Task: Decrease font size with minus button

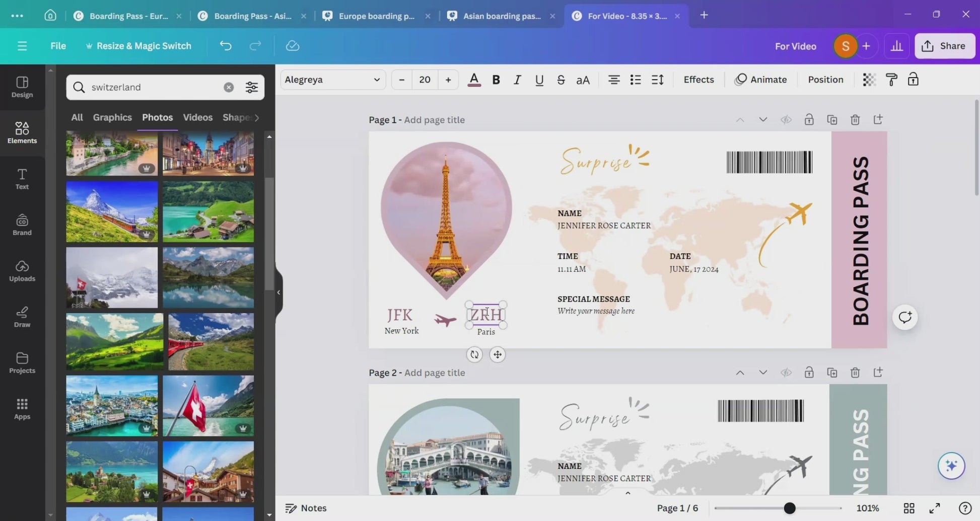Action: [401, 80]
